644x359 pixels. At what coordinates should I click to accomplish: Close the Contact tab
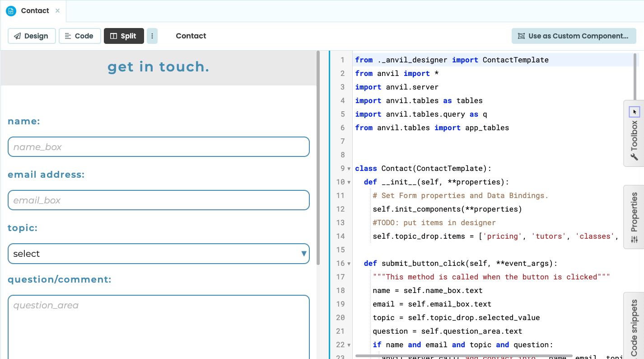57,10
